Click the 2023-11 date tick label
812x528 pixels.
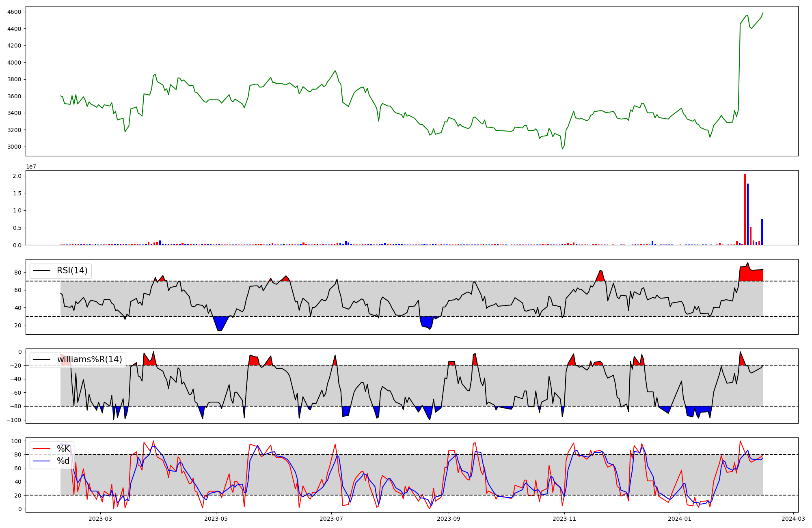tap(565, 519)
